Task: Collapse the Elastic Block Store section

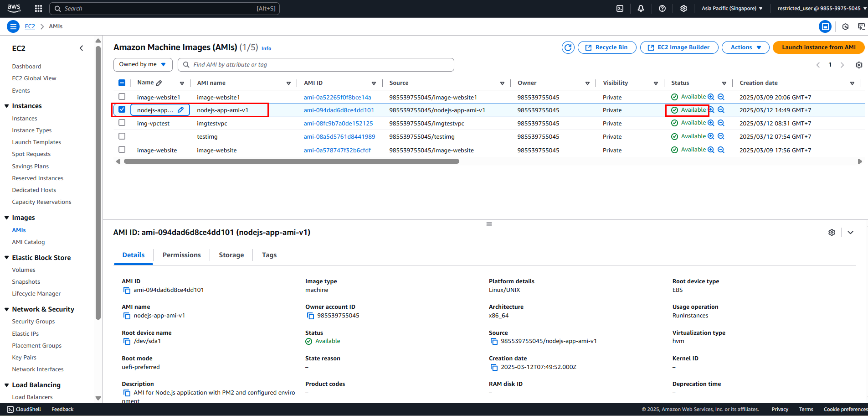Action: click(7, 258)
